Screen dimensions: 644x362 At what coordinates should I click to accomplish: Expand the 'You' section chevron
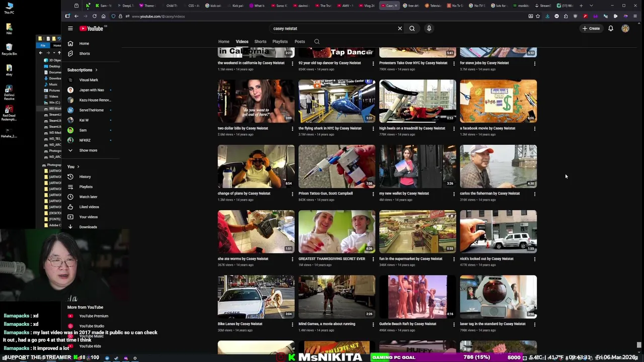coord(78,167)
